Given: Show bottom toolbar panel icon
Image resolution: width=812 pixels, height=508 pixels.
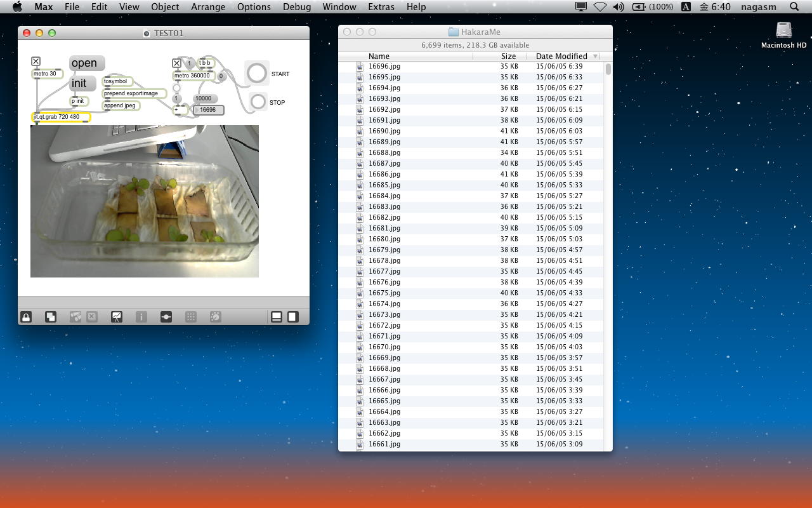Looking at the screenshot, I should [277, 317].
